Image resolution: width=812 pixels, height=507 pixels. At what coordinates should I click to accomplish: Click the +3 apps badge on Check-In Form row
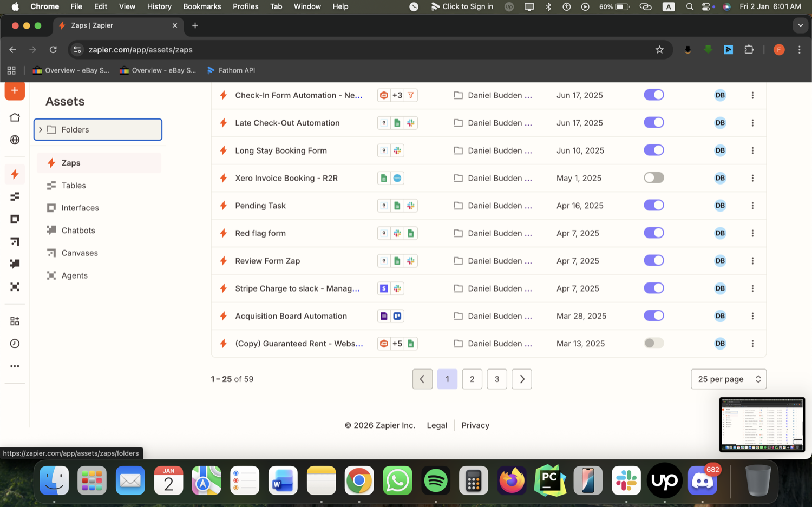[x=397, y=95]
